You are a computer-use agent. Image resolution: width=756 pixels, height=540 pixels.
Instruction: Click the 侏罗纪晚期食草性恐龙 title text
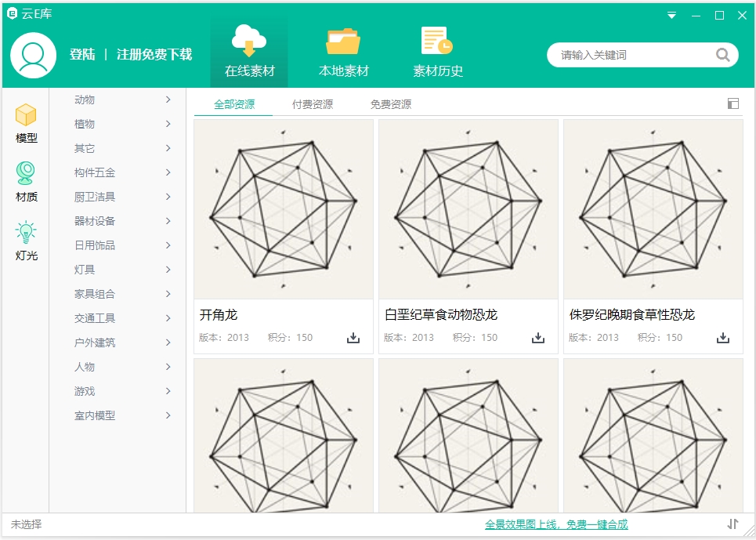pos(632,315)
